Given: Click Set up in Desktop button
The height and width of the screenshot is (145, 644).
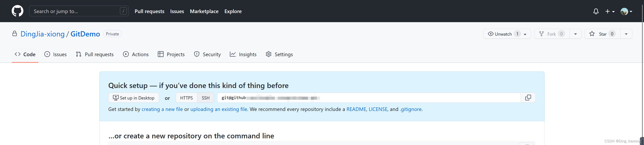Looking at the screenshot, I should 133,98.
